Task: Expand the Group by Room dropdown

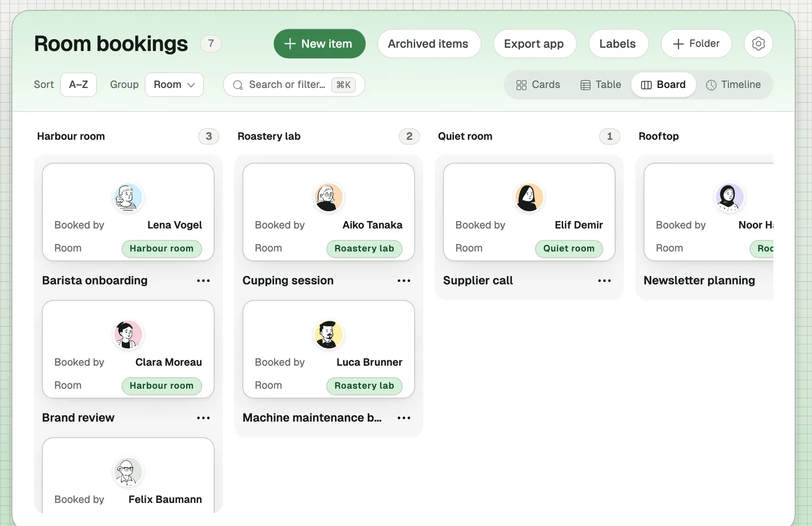Action: tap(174, 85)
